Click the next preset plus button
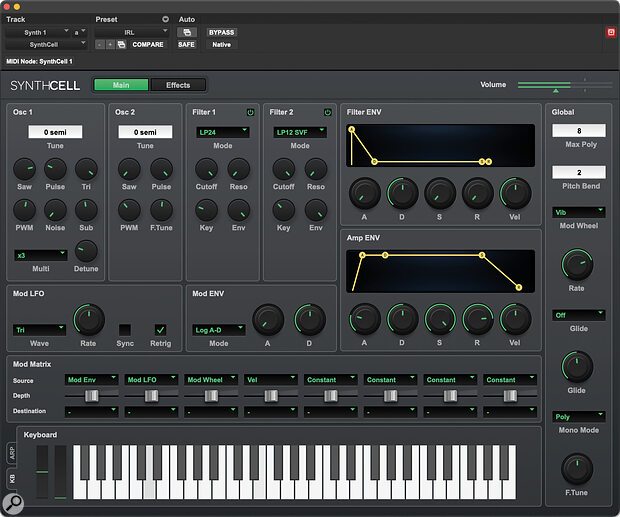Viewport: 620px width, 517px height. [x=110, y=45]
